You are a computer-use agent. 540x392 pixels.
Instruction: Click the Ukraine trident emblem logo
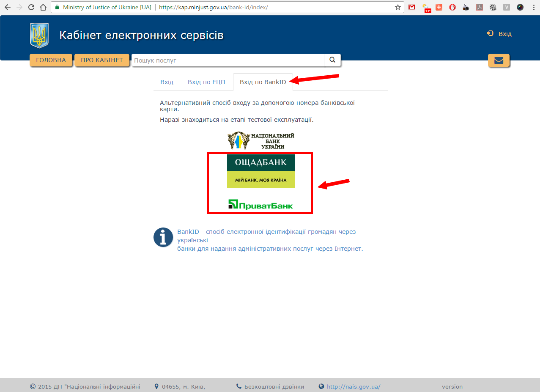click(39, 36)
